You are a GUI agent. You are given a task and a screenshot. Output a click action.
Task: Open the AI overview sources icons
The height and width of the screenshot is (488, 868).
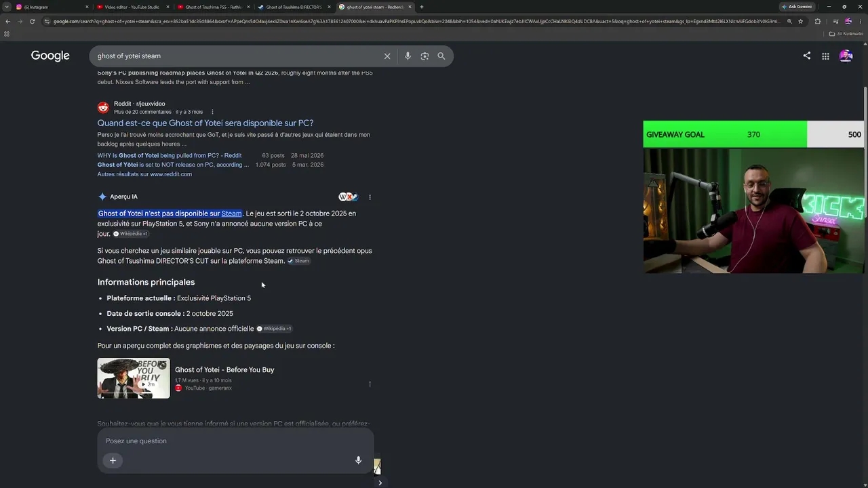click(x=348, y=197)
